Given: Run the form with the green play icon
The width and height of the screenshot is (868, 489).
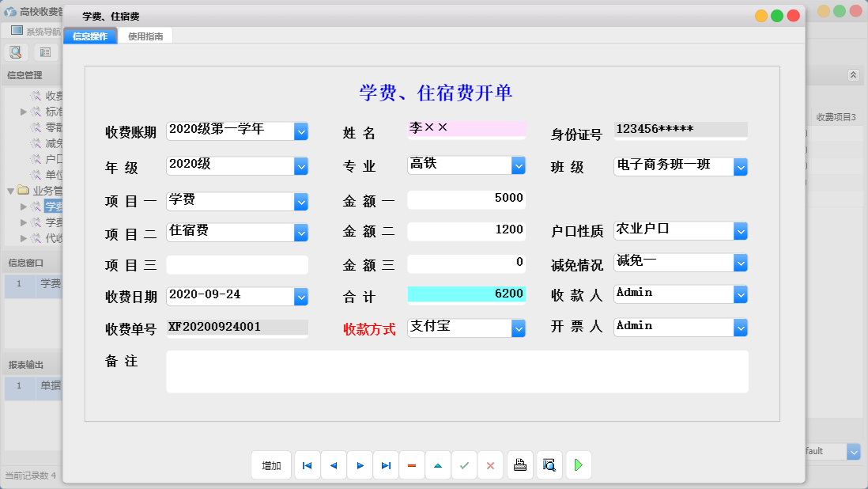Looking at the screenshot, I should tap(578, 465).
